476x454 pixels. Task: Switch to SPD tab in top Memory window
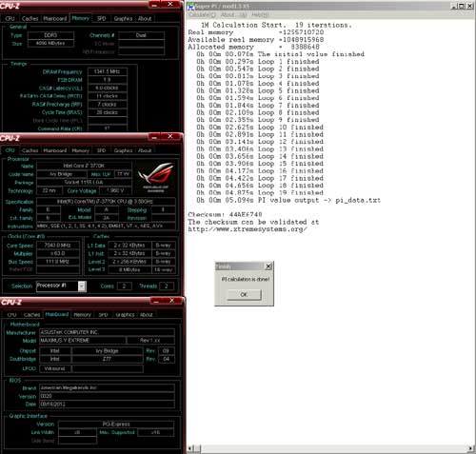[x=102, y=18]
